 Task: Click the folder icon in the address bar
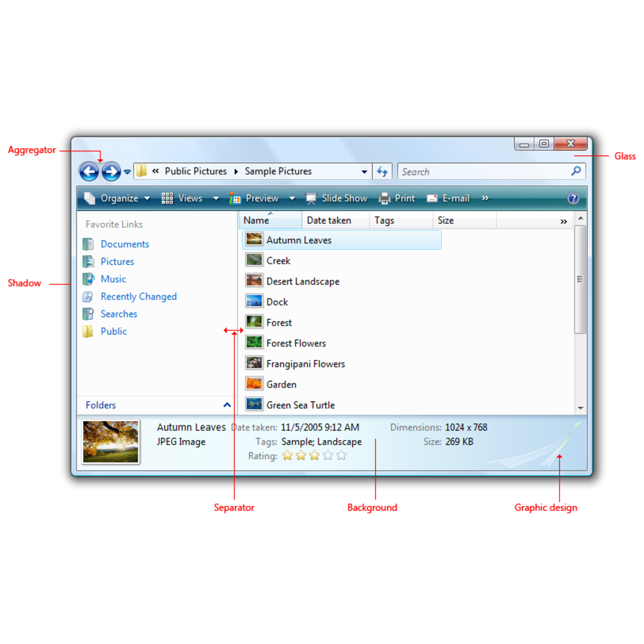141,171
